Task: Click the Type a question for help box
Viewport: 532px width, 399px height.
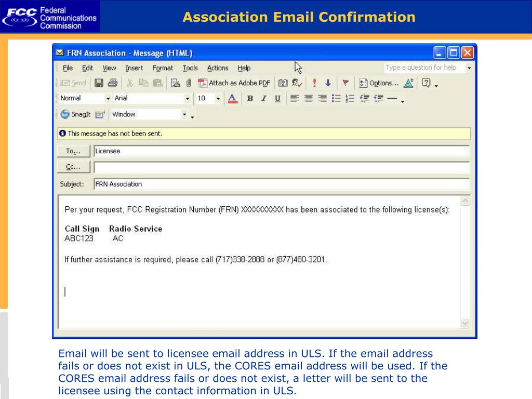Action: tap(424, 68)
